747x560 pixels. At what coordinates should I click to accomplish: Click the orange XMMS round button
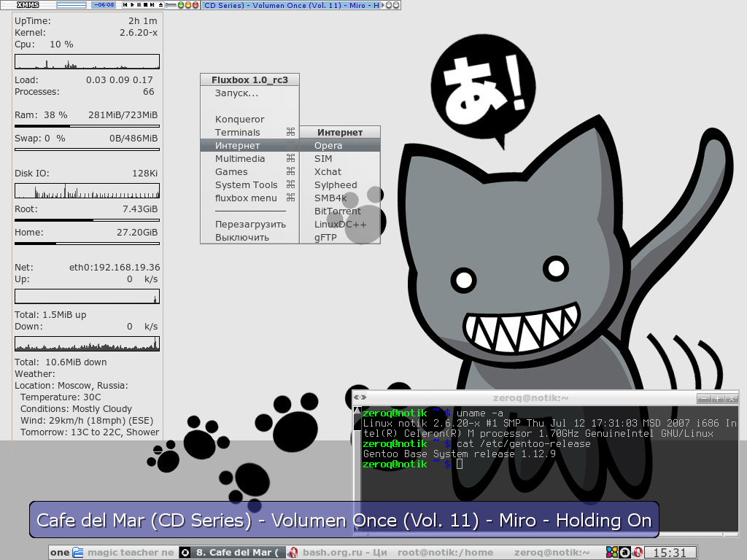[x=188, y=5]
